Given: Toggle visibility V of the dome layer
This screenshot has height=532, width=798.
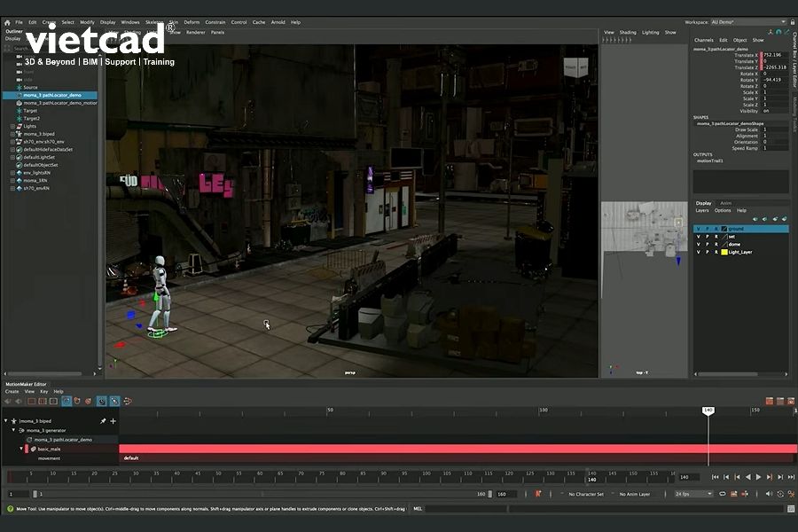Looking at the screenshot, I should (x=699, y=245).
